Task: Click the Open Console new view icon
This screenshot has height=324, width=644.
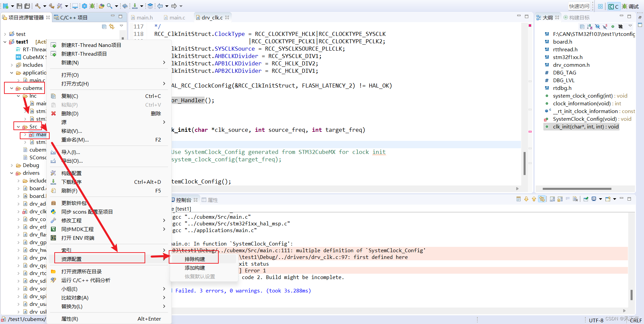Action: click(x=607, y=199)
